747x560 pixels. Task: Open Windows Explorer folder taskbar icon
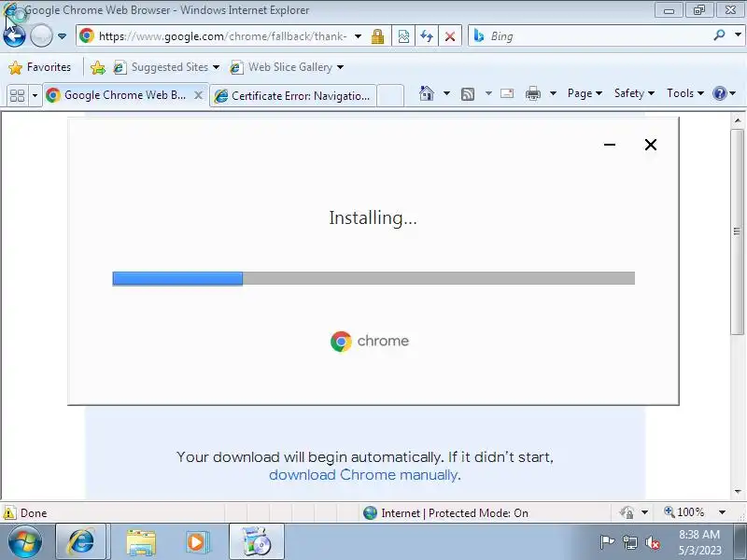[141, 542]
